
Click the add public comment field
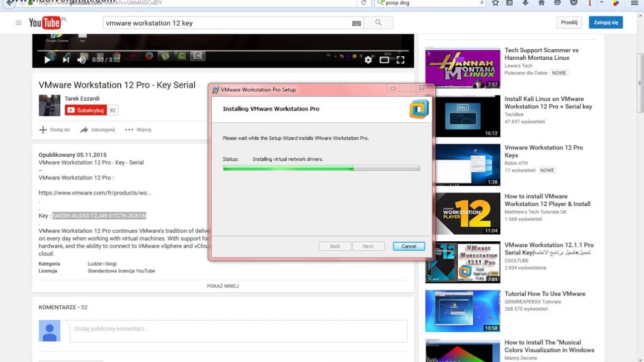pos(238,331)
